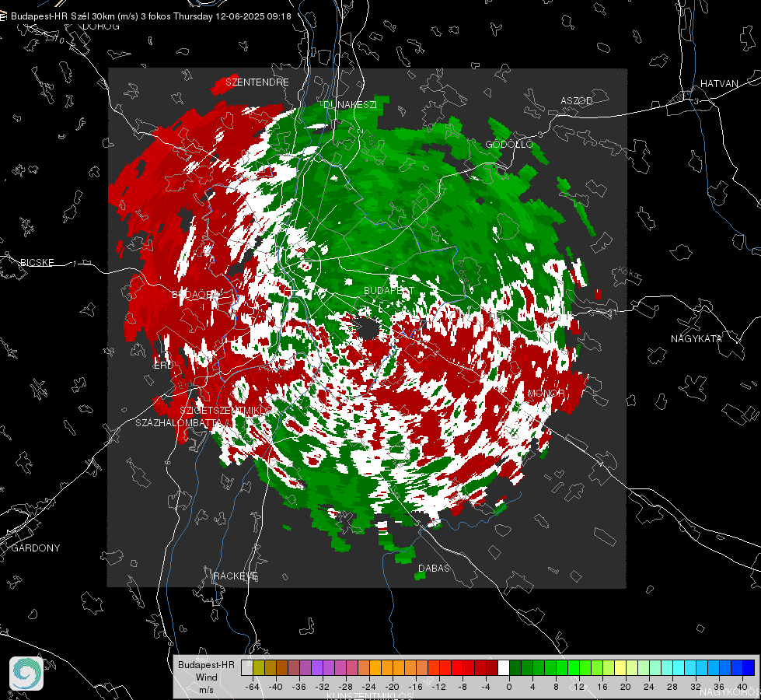Select the RÁCKEVE town label
Image resolution: width=761 pixels, height=700 pixels.
(236, 576)
